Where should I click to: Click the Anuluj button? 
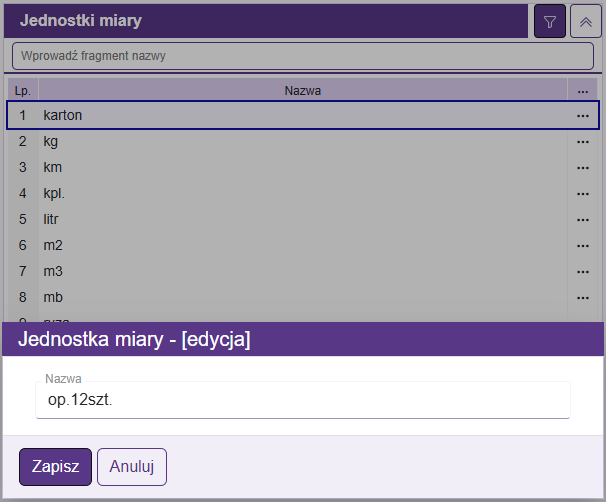(x=131, y=467)
